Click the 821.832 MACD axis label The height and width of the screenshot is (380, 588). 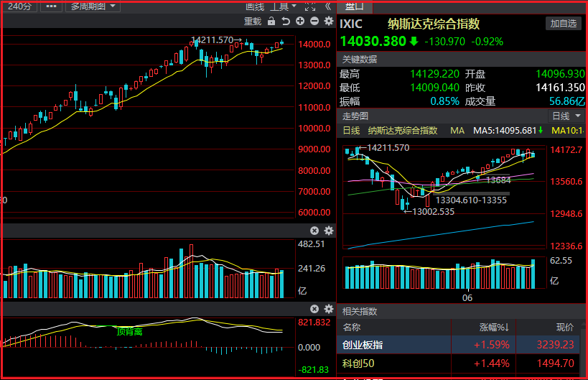click(x=314, y=323)
